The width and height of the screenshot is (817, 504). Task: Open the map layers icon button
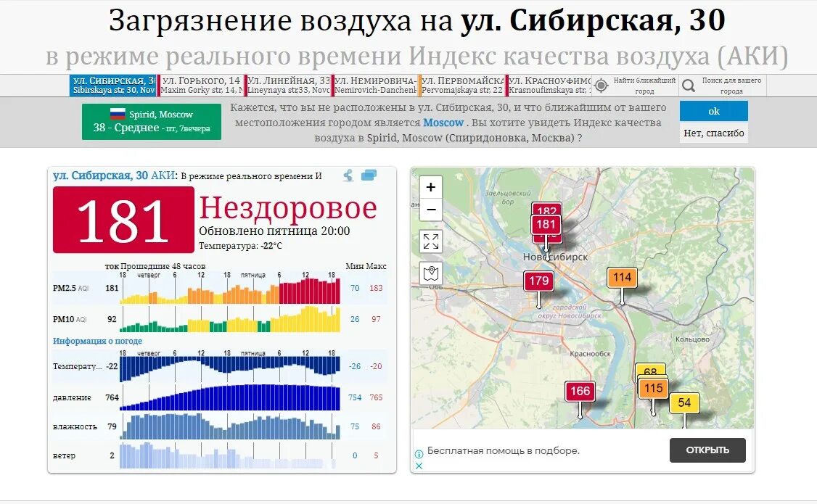[x=431, y=273]
